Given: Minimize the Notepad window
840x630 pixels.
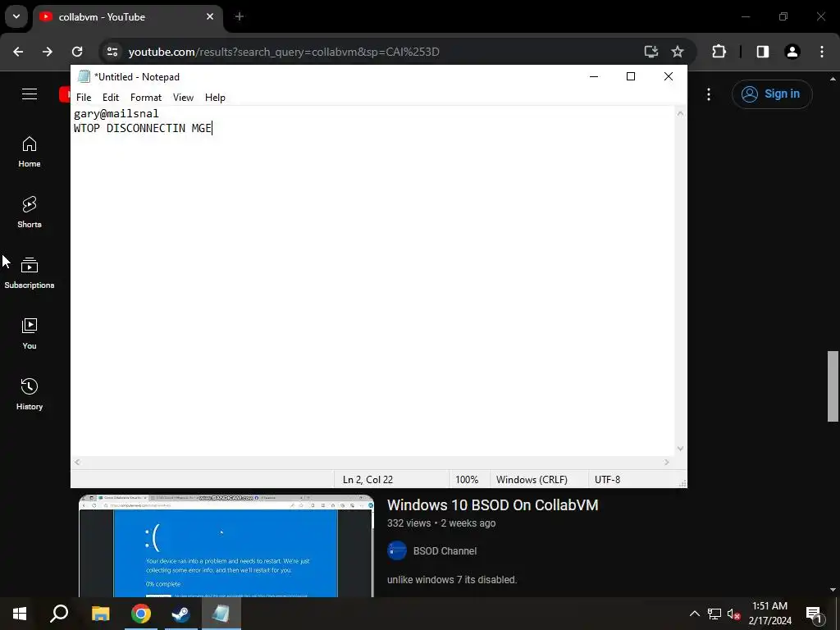Looking at the screenshot, I should (x=594, y=76).
